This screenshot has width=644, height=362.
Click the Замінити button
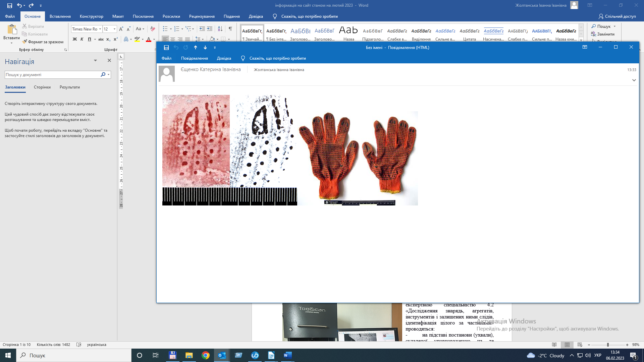click(603, 34)
